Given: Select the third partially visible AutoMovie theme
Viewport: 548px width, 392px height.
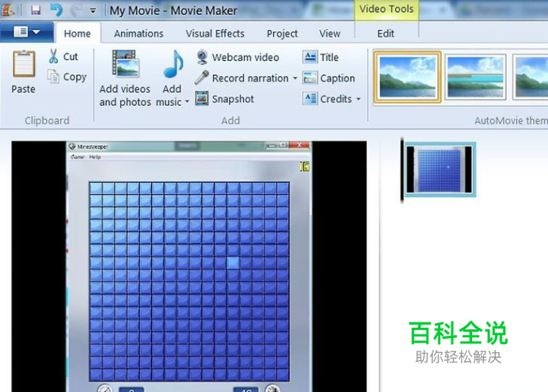Looking at the screenshot, I should [531, 78].
